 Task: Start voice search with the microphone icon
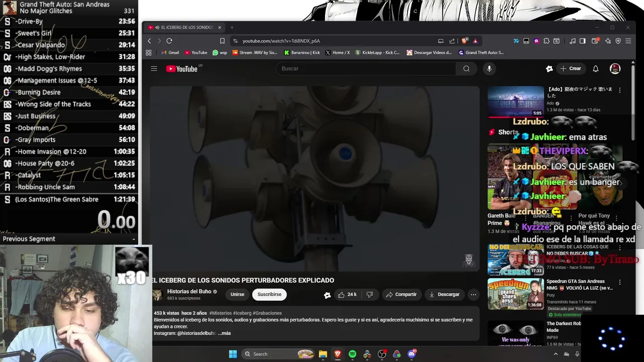click(489, 68)
